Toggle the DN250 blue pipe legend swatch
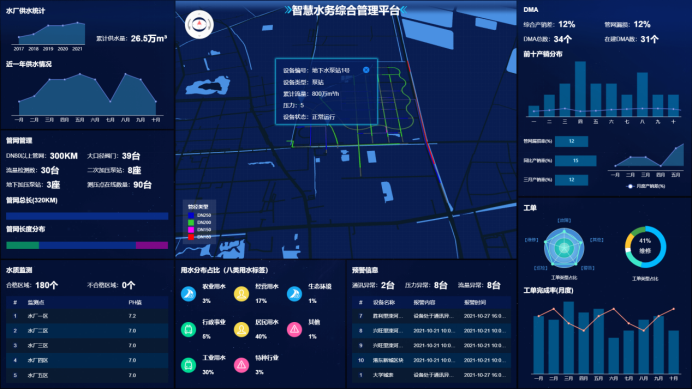693x390 pixels. [191, 215]
